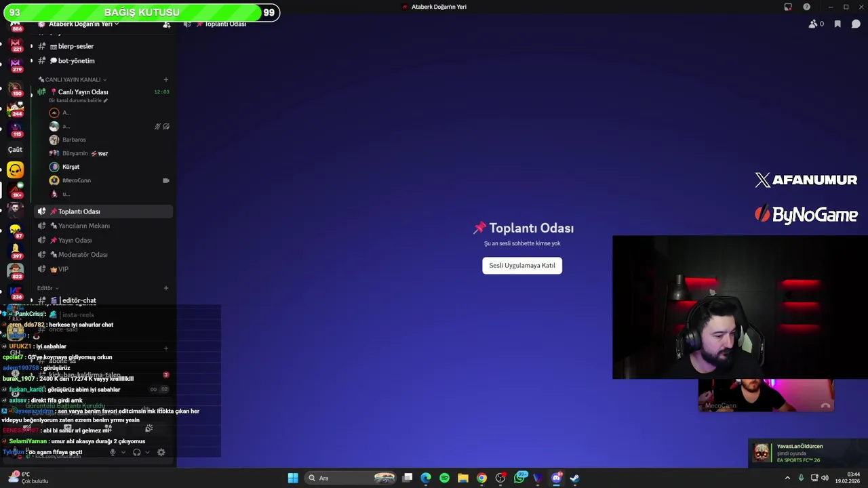Open the VIP voice channel
868x488 pixels.
[103, 269]
